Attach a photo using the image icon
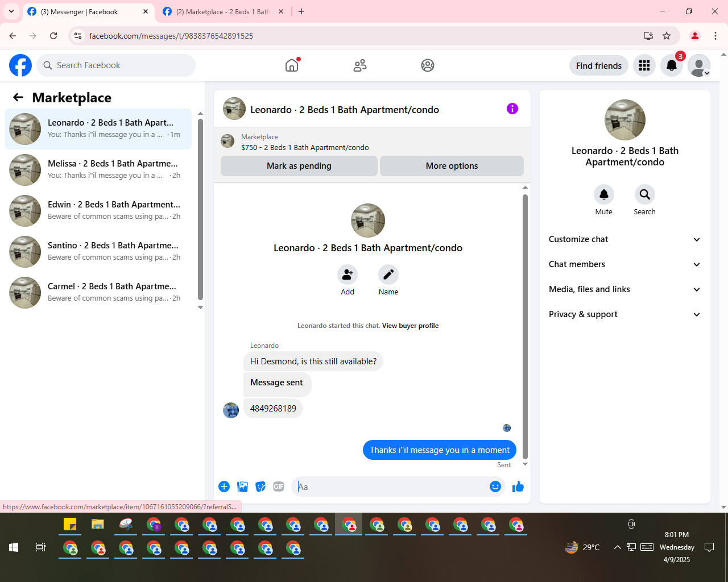The height and width of the screenshot is (582, 728). click(243, 487)
